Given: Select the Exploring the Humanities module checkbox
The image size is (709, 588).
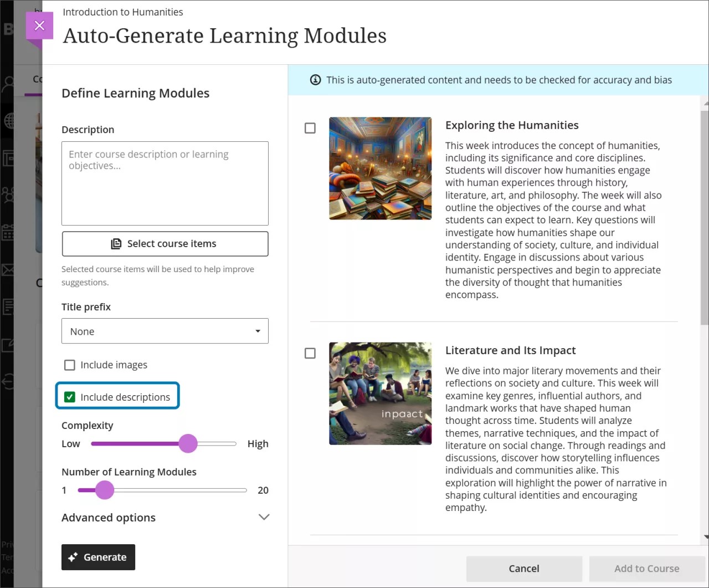Looking at the screenshot, I should pyautogui.click(x=310, y=128).
